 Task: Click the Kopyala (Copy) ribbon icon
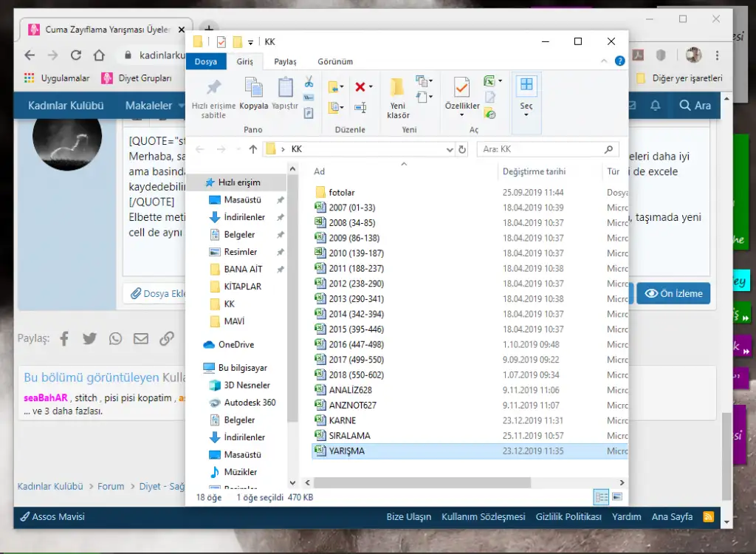click(253, 94)
